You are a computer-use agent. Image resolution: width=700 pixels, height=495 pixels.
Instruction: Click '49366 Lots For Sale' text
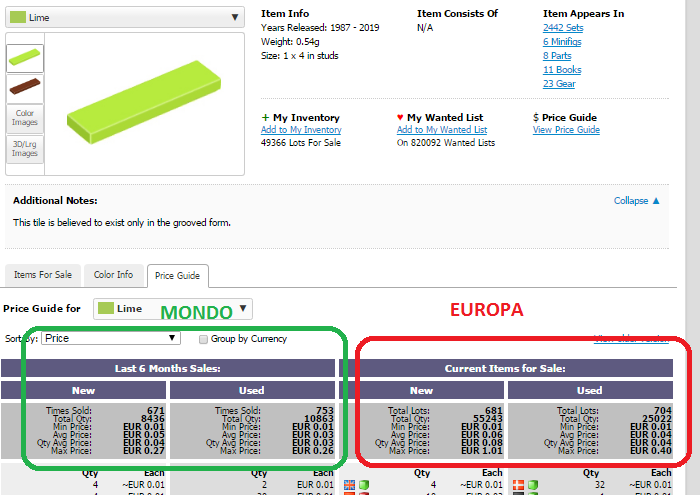[x=301, y=143]
